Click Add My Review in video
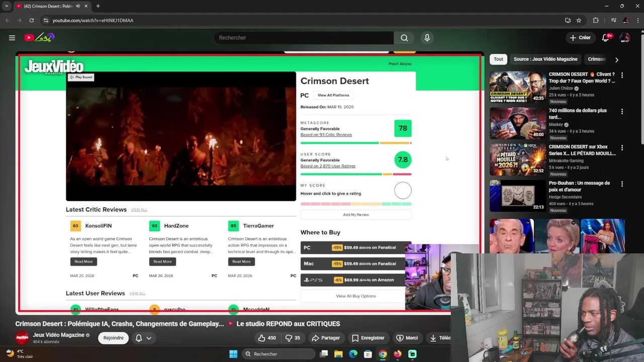This screenshot has width=644, height=362. pos(356,215)
